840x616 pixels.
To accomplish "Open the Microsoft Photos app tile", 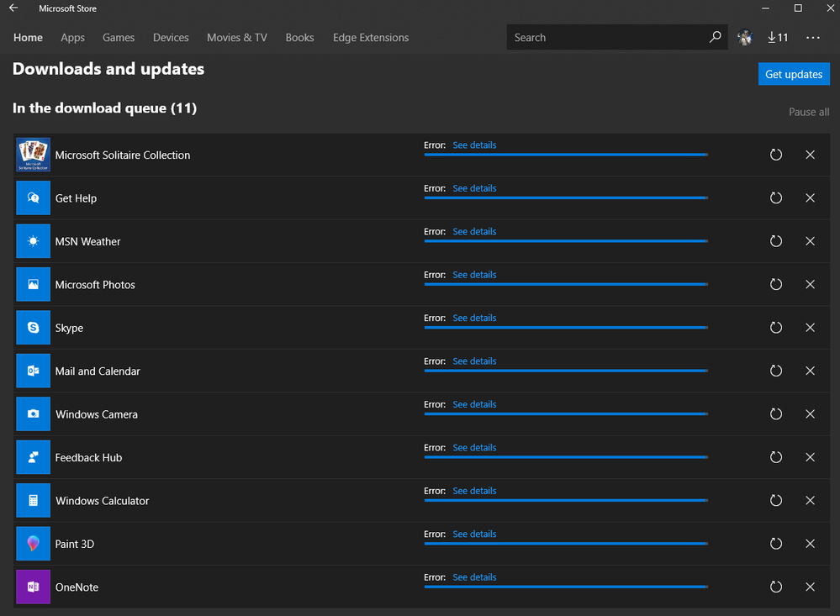I will [x=34, y=284].
